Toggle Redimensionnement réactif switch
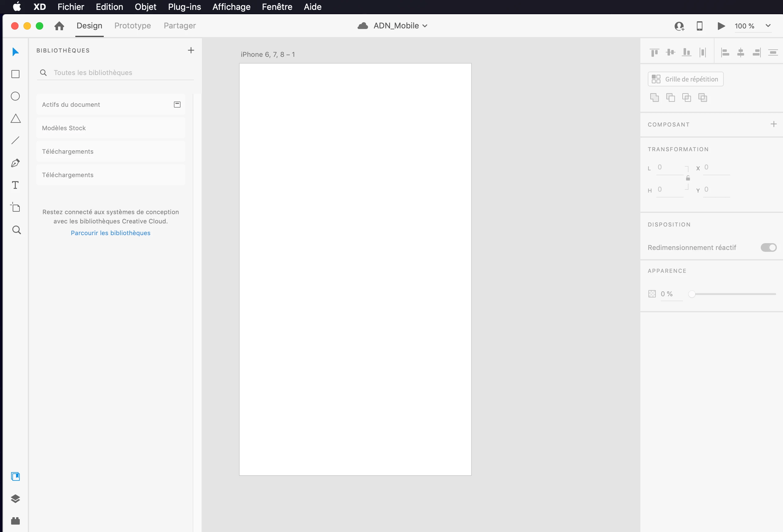Viewport: 783px width, 532px height. point(768,247)
